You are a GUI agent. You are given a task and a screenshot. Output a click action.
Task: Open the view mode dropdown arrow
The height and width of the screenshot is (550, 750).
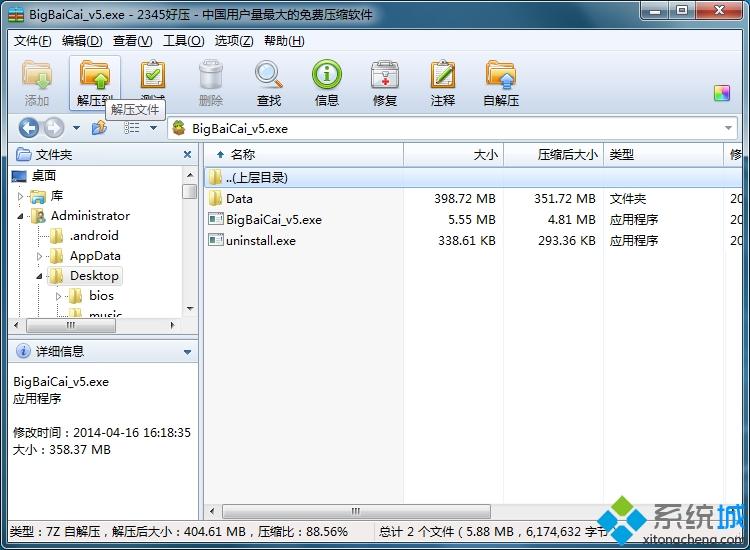(x=154, y=128)
